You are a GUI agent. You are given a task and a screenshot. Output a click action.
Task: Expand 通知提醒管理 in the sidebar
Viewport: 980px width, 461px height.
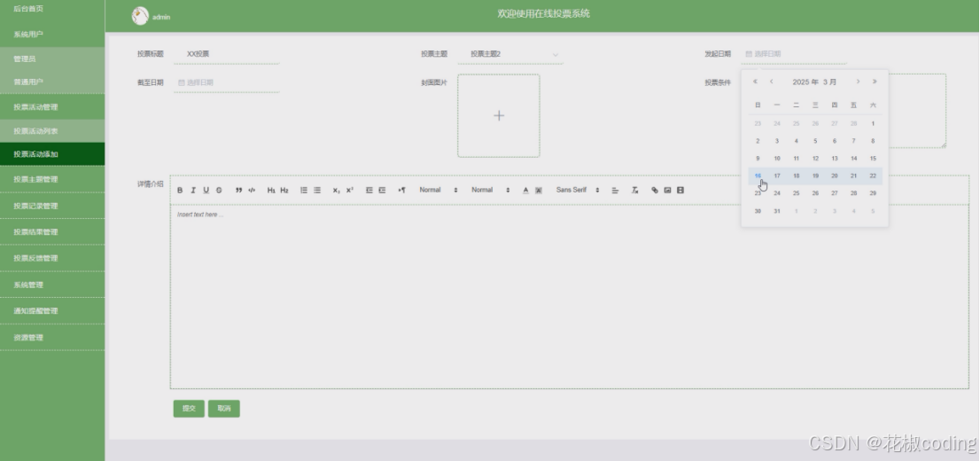coord(52,311)
